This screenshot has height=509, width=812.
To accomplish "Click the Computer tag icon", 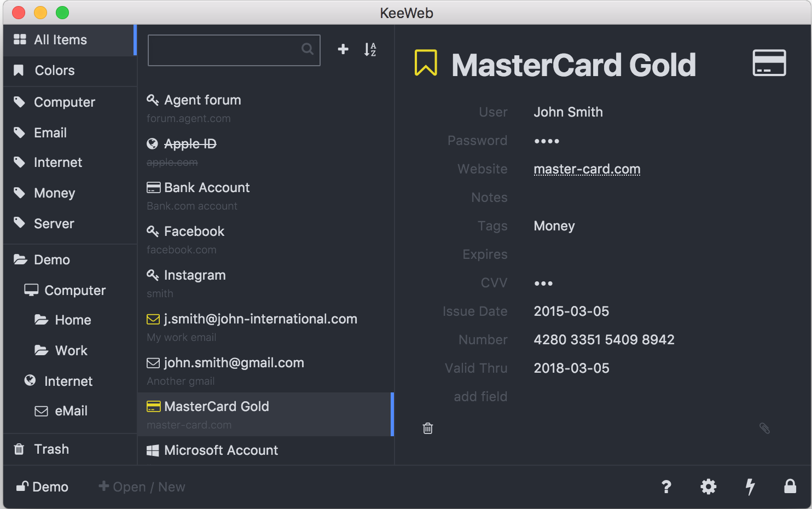I will tap(20, 102).
